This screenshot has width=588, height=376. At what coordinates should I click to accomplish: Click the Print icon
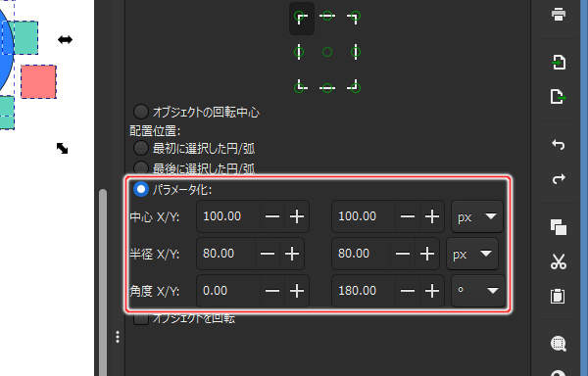pyautogui.click(x=559, y=15)
